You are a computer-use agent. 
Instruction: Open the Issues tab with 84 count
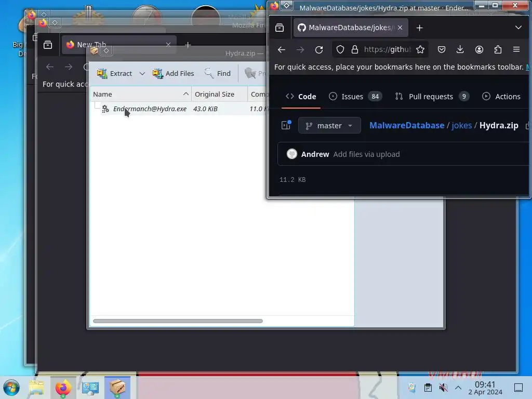355,97
